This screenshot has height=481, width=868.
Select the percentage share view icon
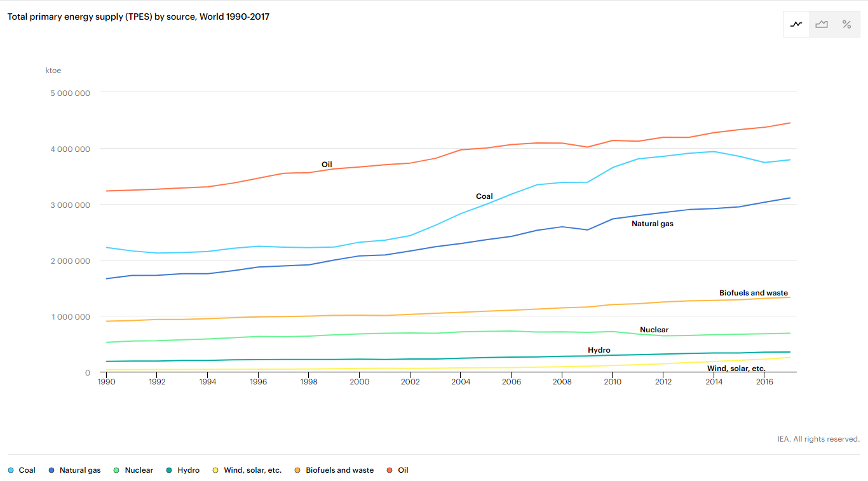[x=846, y=24]
